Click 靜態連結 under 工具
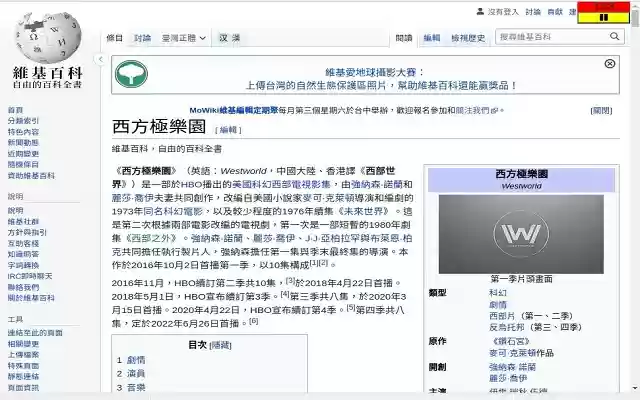640x400 pixels. [x=23, y=376]
